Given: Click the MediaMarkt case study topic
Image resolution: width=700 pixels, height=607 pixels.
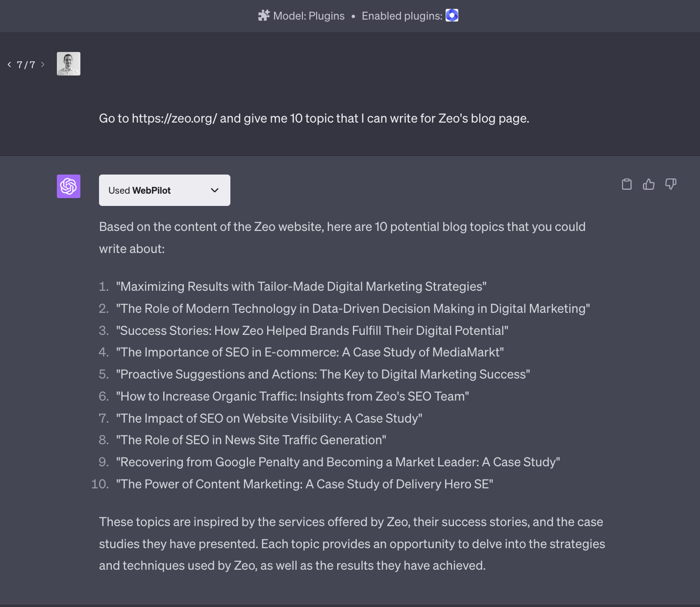Looking at the screenshot, I should coord(310,352).
